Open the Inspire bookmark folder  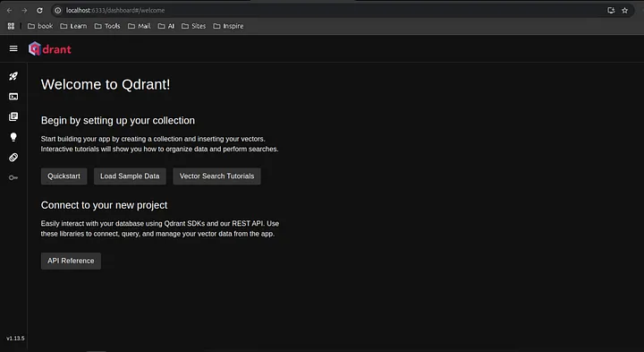coord(228,26)
